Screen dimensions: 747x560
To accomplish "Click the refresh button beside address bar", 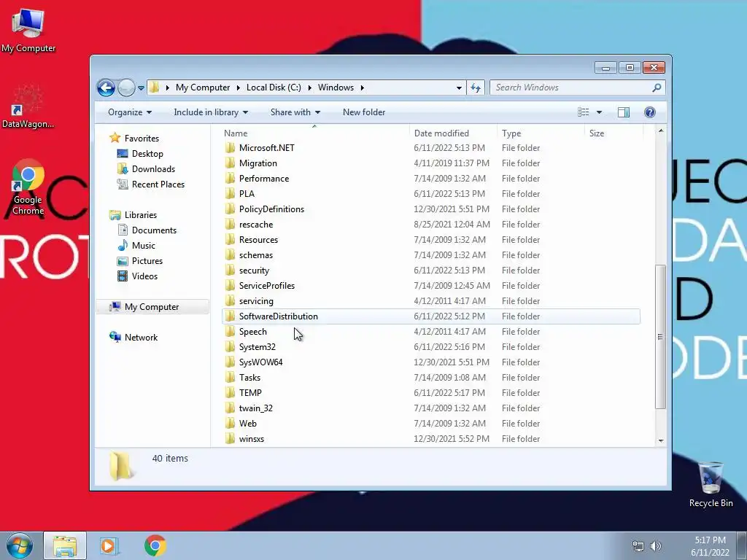I will tap(476, 87).
